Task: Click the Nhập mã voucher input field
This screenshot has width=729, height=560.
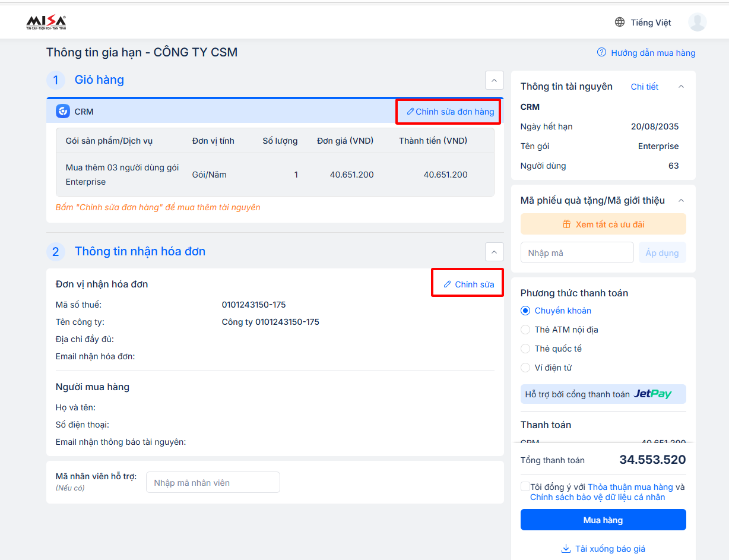Action: pyautogui.click(x=576, y=253)
